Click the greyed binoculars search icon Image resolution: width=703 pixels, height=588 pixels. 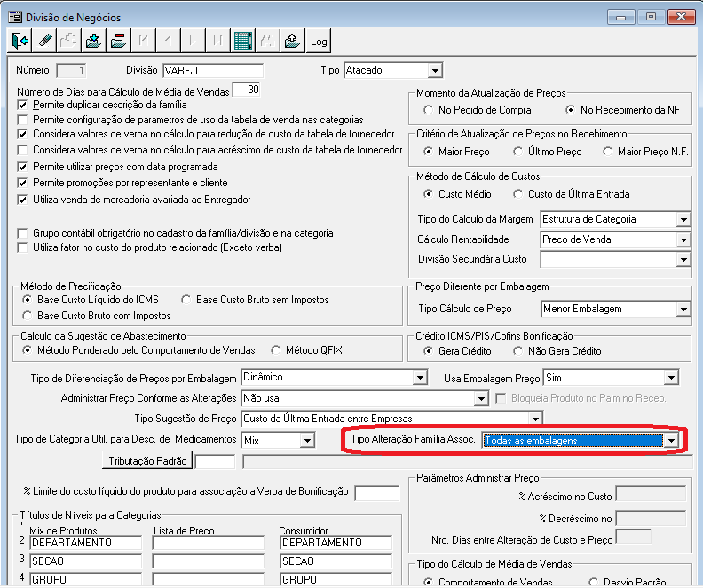tap(267, 41)
